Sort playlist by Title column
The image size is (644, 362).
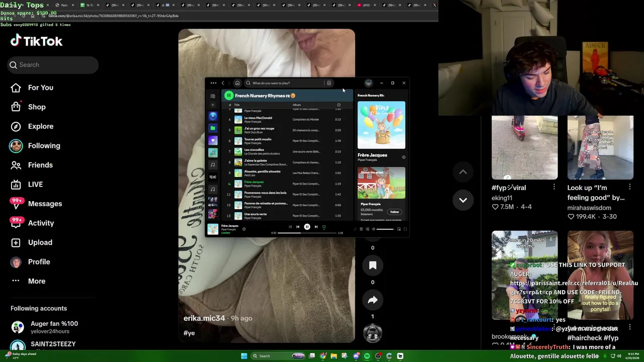click(236, 105)
